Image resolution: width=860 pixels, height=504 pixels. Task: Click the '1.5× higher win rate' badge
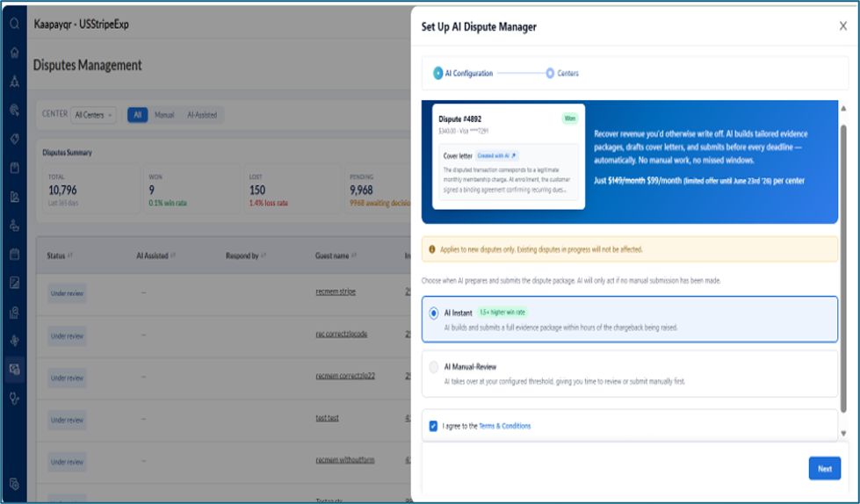pyautogui.click(x=502, y=312)
